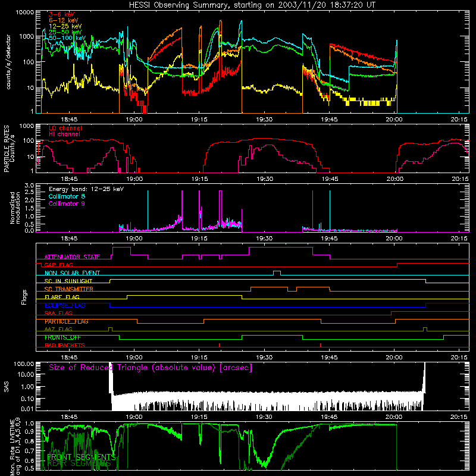This screenshot has width=476, height=476.
Task: Click 'Size of Reduced Triangle' plot caption
Action: (151, 368)
